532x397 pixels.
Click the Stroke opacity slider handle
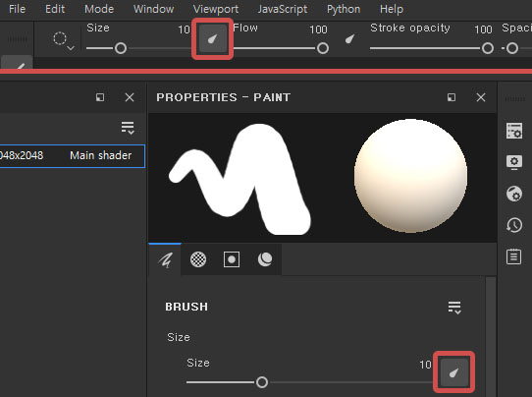(488, 48)
